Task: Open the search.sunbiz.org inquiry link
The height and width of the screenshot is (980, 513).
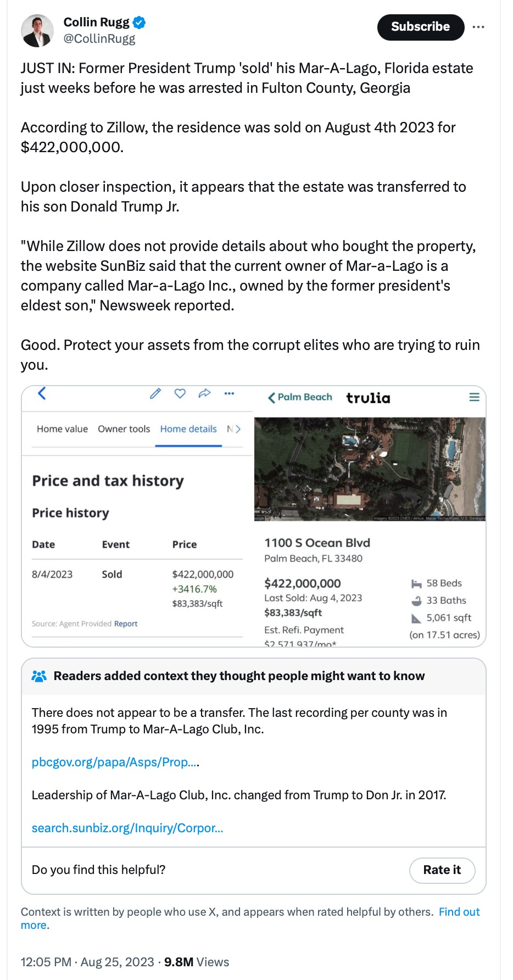Action: point(127,828)
